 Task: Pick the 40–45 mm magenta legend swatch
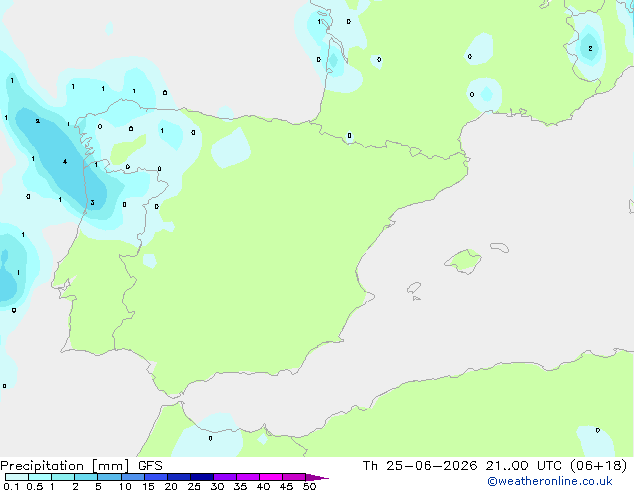[x=271, y=477]
